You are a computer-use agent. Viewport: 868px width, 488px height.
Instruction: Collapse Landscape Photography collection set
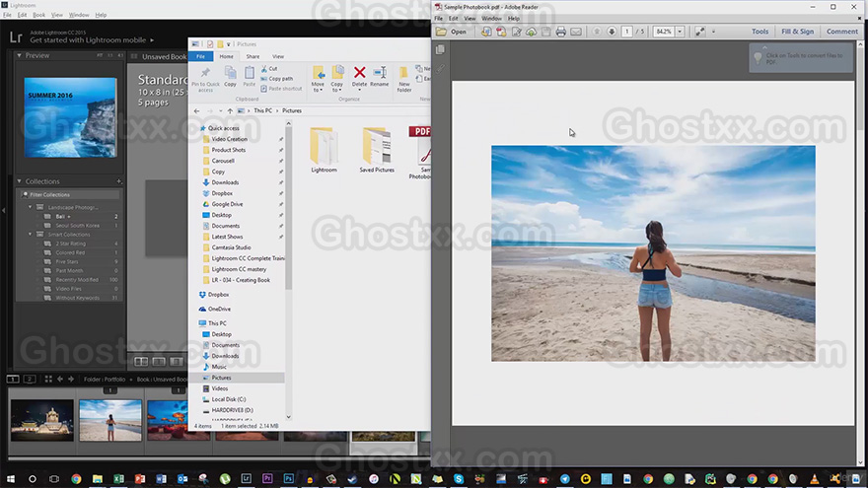pos(31,207)
